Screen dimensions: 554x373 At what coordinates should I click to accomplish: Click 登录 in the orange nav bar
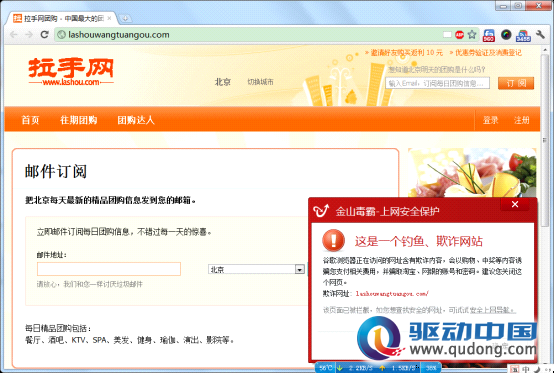(490, 120)
